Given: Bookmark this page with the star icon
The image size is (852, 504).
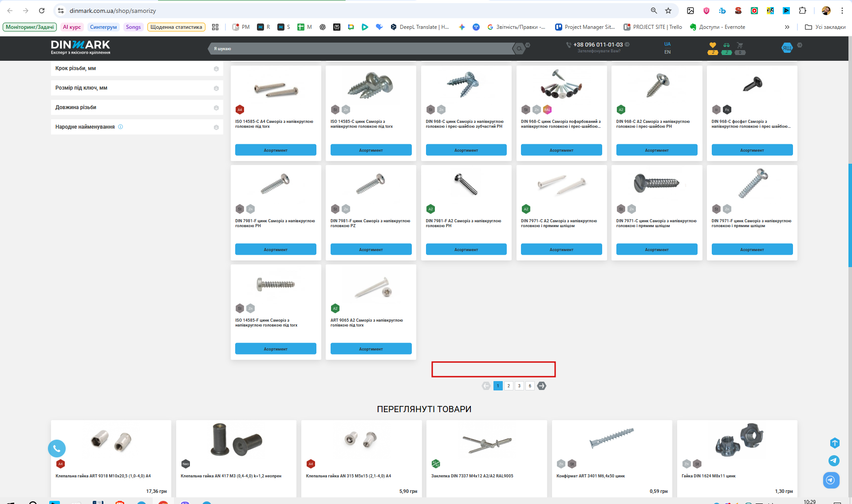Looking at the screenshot, I should pos(668,11).
